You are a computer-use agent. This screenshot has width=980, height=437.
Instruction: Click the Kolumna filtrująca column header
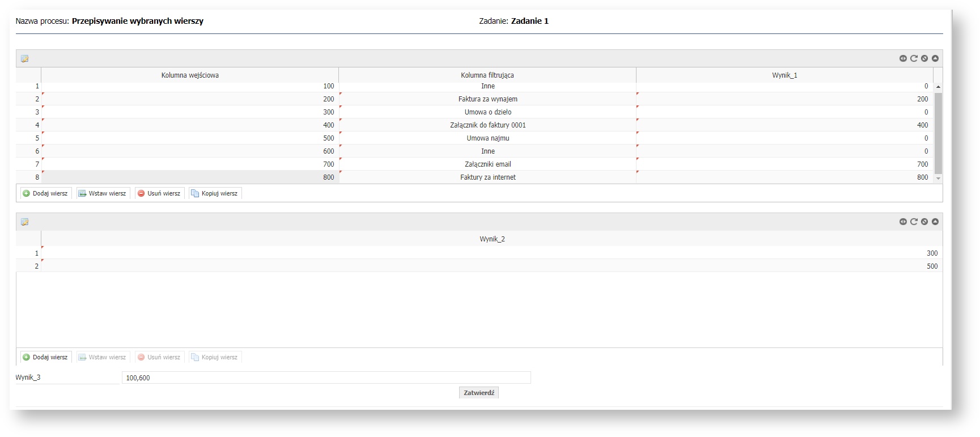(x=487, y=75)
